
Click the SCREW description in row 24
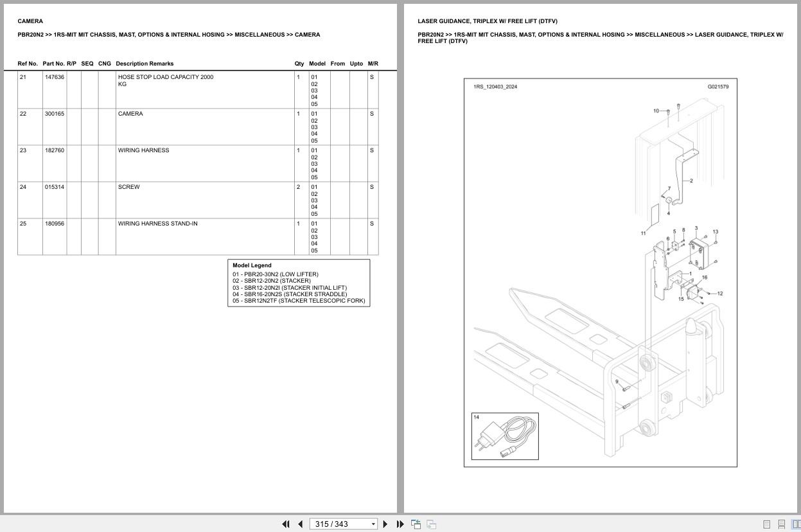point(128,187)
